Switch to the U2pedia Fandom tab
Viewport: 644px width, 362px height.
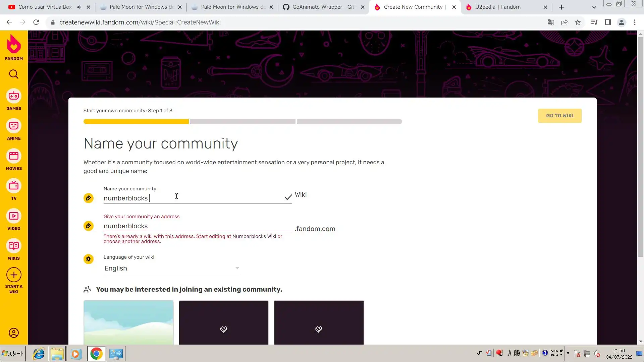tap(498, 7)
